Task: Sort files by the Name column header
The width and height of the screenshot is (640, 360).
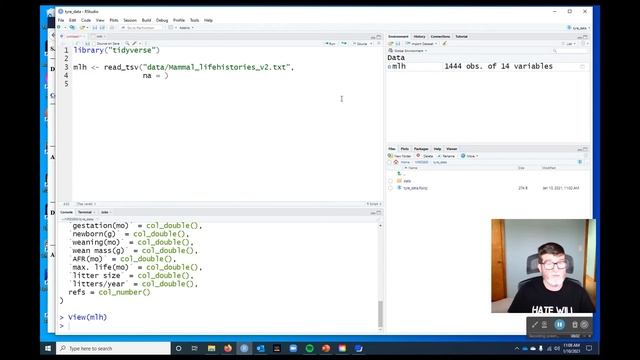Action: click(413, 168)
